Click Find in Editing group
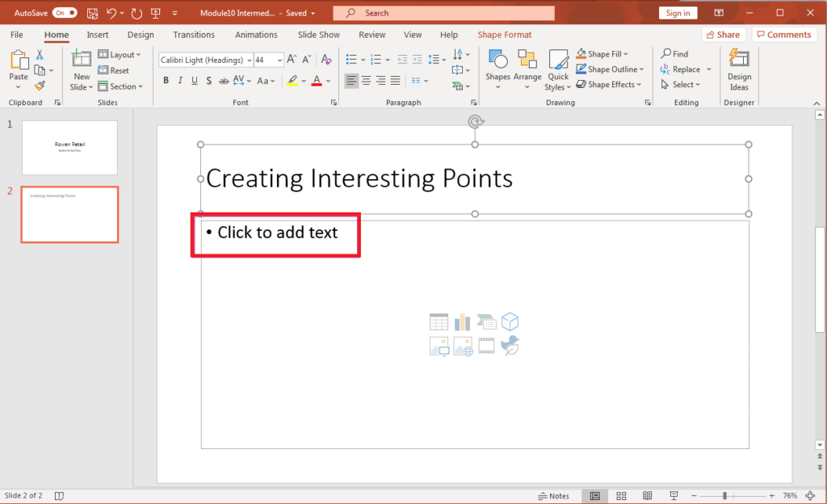 coord(674,54)
